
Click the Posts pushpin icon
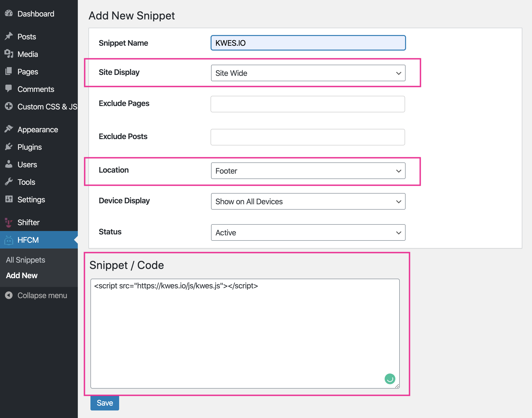9,36
